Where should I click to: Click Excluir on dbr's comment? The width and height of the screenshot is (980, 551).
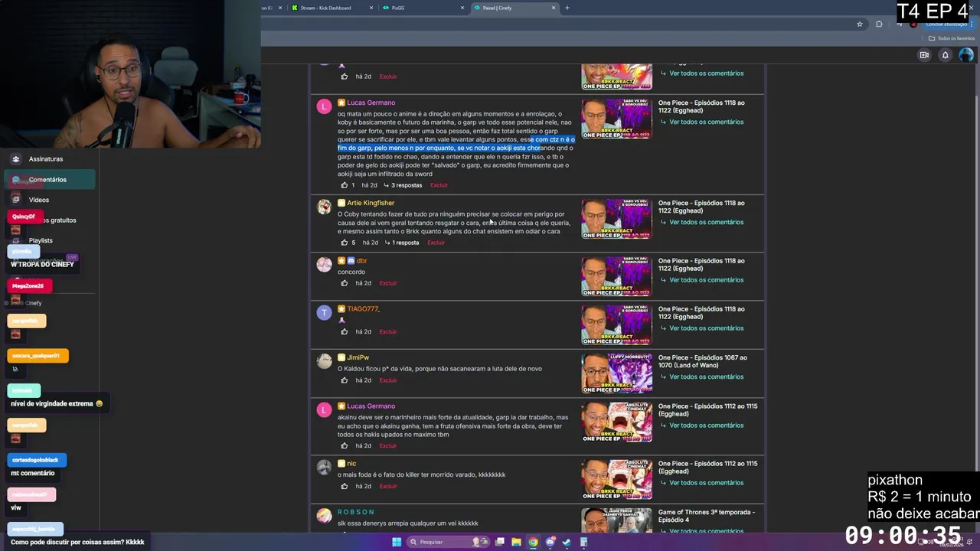pos(388,283)
